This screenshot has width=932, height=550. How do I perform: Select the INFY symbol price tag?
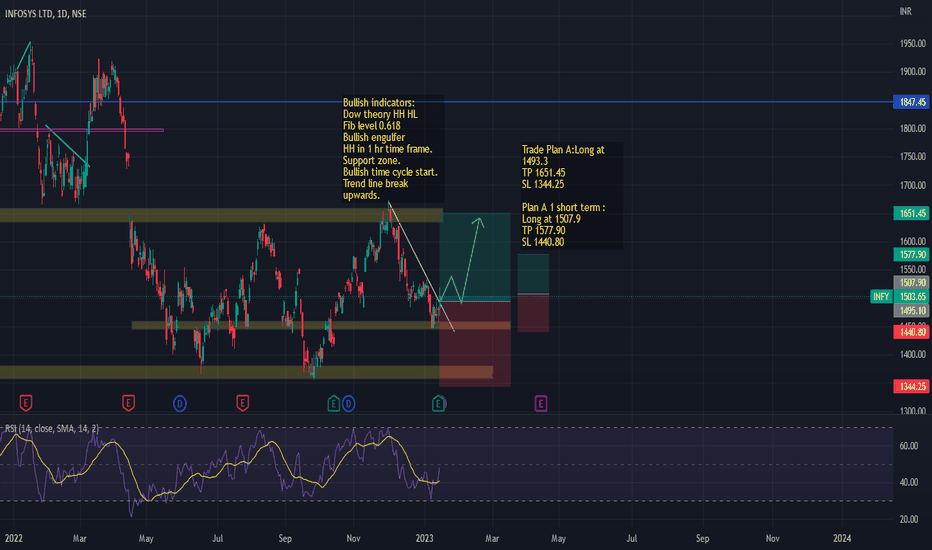tap(881, 296)
